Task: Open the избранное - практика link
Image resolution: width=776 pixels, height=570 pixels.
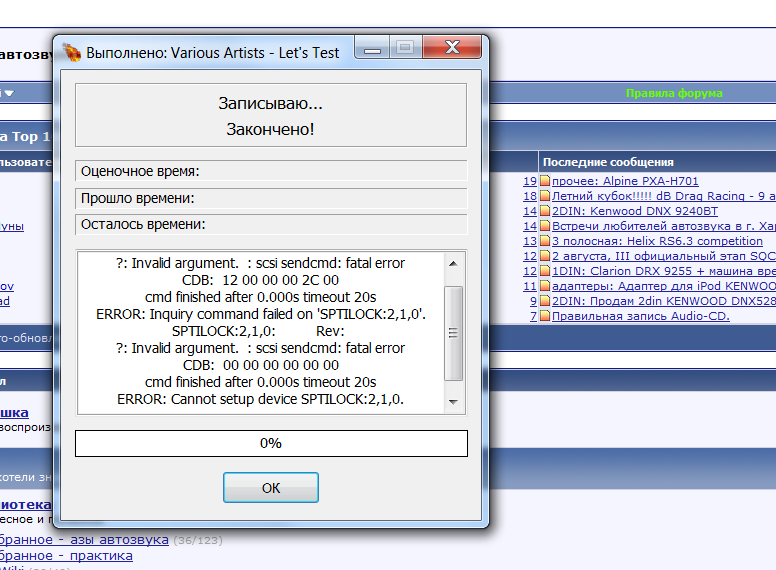Action: click(x=66, y=556)
